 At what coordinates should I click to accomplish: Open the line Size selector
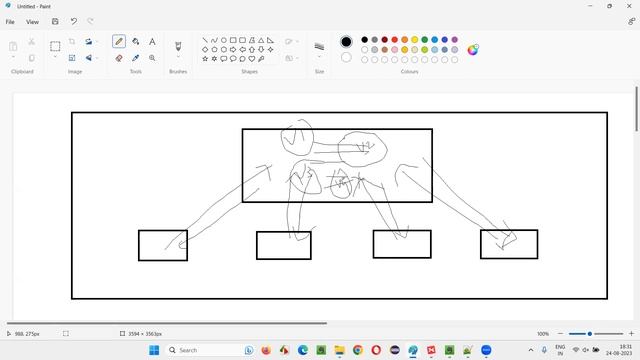click(319, 47)
